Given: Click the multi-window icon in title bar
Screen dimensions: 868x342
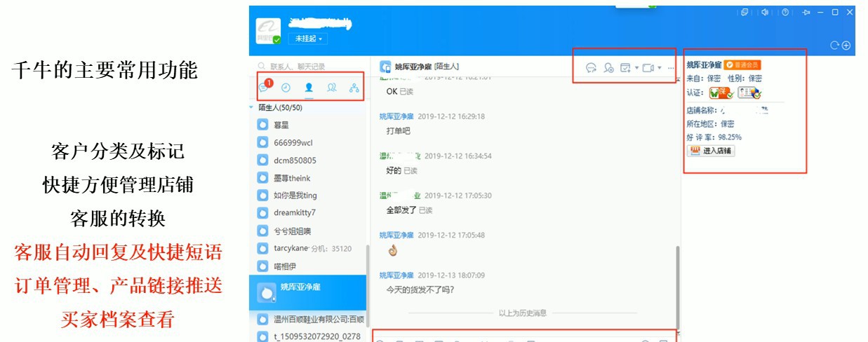Looking at the screenshot, I should (745, 12).
